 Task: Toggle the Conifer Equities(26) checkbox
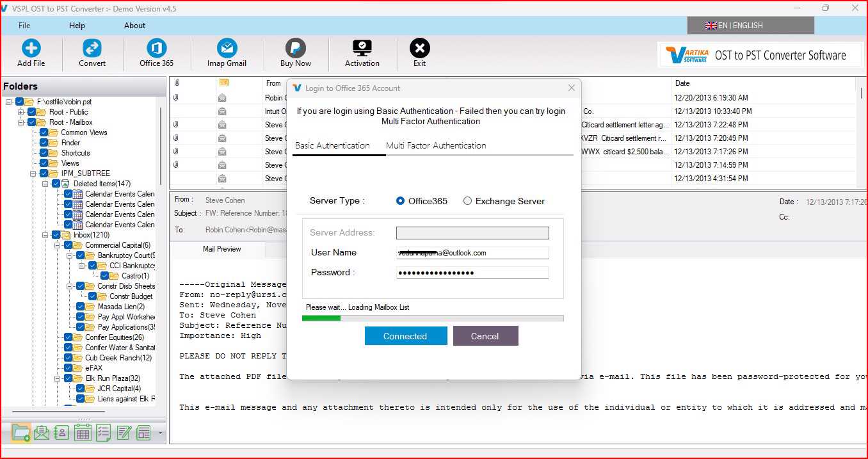point(68,337)
